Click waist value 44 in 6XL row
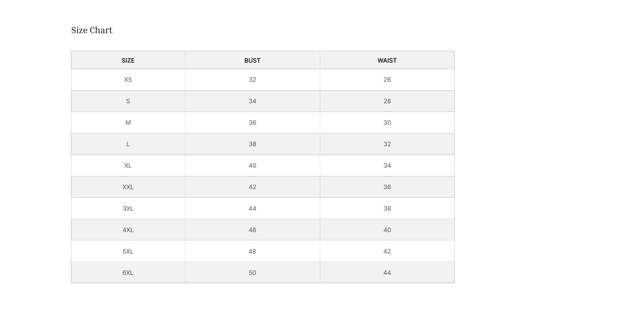This screenshot has width=644, height=314. click(387, 273)
